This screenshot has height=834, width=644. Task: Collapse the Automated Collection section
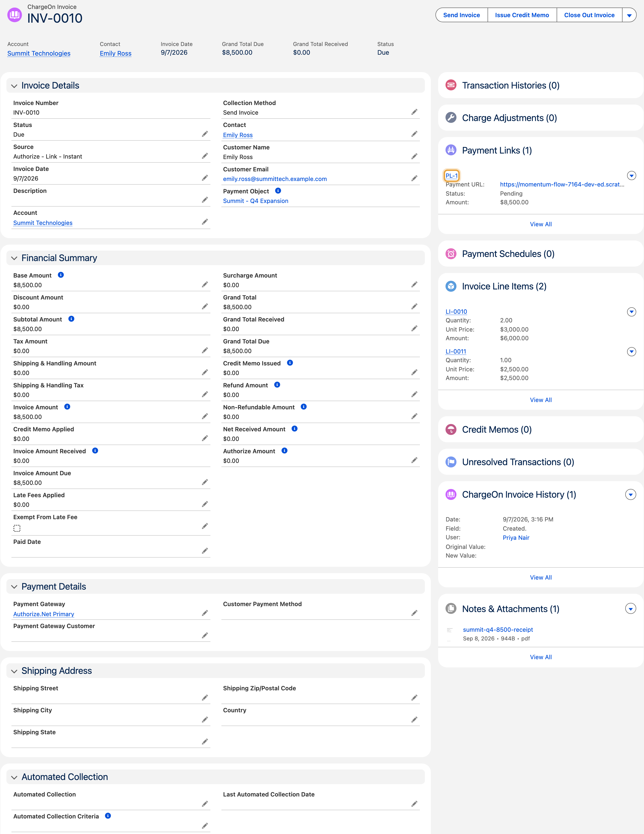pos(14,777)
